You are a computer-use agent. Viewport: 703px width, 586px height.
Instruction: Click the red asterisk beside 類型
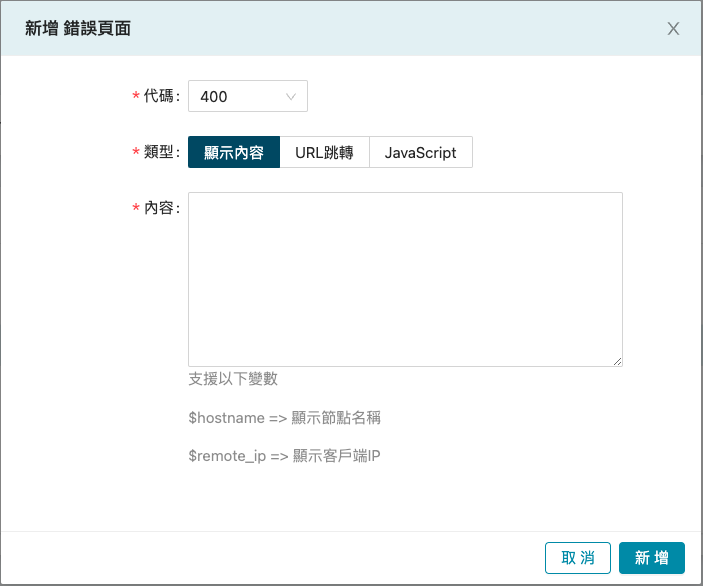click(x=136, y=153)
